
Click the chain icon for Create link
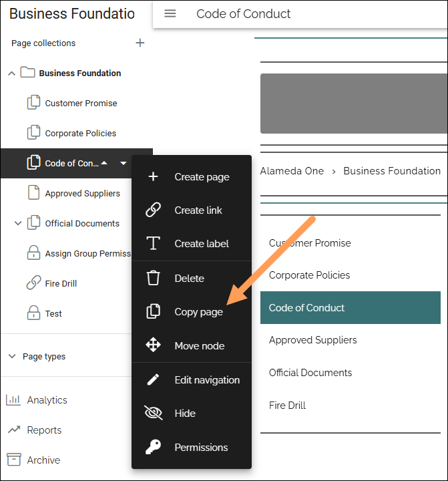pos(153,210)
